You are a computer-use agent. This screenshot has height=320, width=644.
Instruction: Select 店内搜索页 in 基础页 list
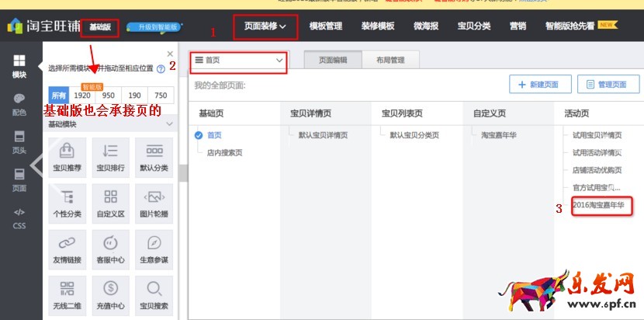point(224,153)
